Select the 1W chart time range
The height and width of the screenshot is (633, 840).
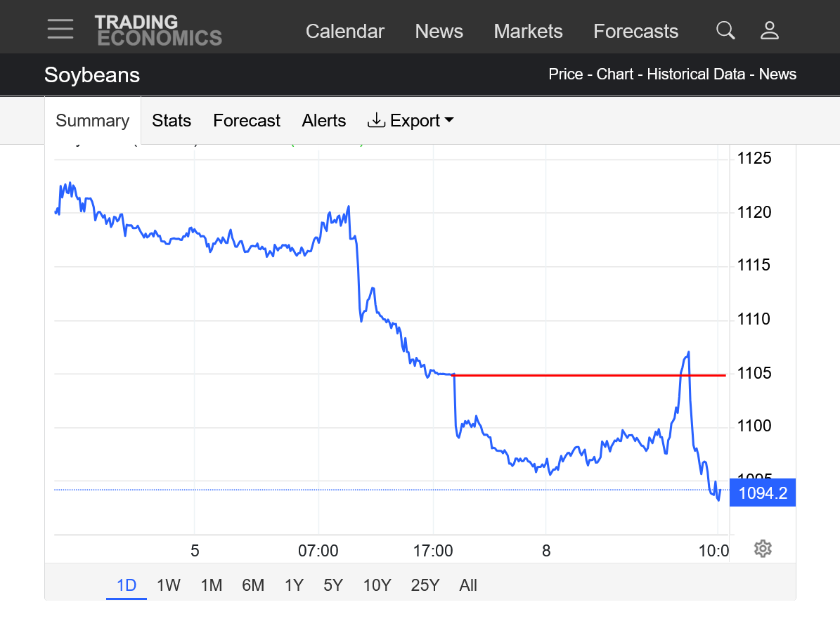click(169, 585)
